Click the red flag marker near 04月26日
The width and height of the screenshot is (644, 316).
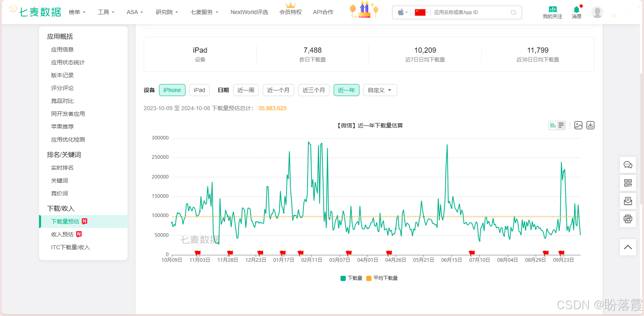pos(389,253)
